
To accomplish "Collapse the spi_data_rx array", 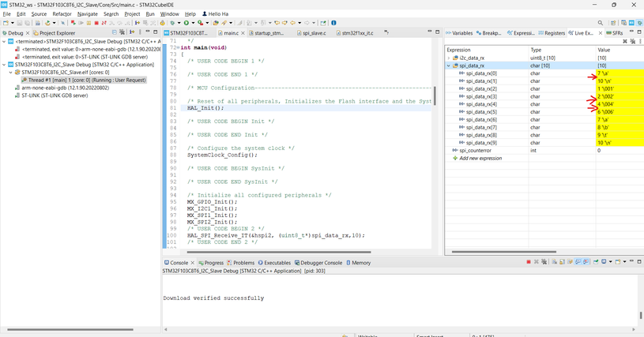I will tap(450, 66).
